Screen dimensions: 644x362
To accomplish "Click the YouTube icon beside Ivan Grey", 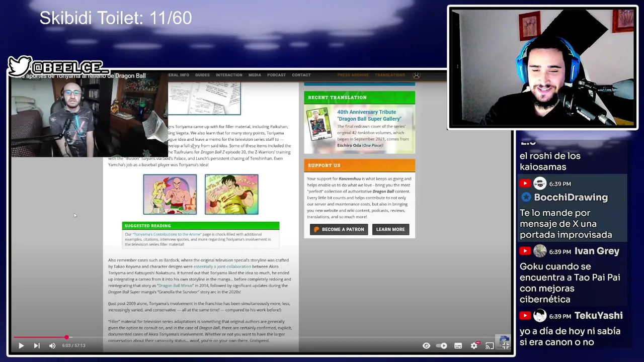I will tap(525, 251).
